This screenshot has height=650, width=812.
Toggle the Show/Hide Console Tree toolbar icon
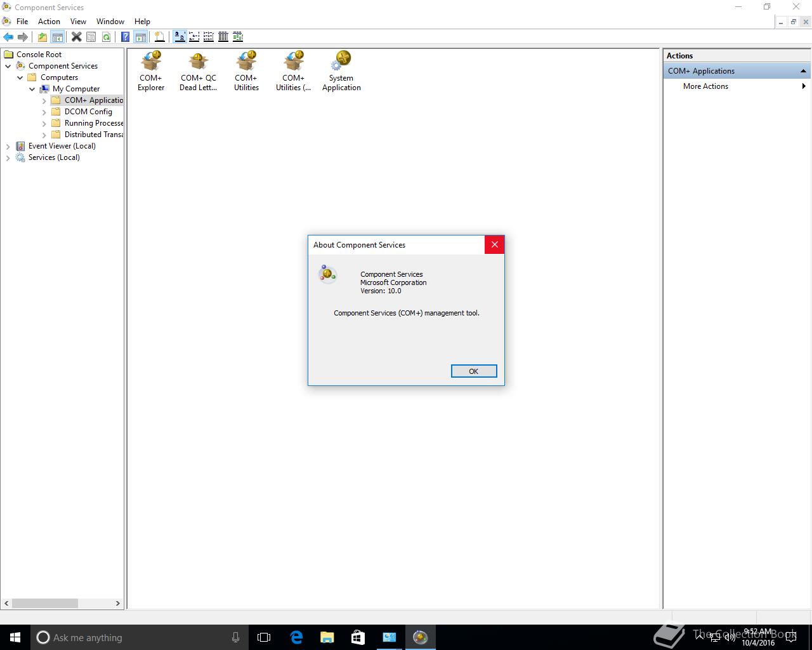(x=57, y=37)
